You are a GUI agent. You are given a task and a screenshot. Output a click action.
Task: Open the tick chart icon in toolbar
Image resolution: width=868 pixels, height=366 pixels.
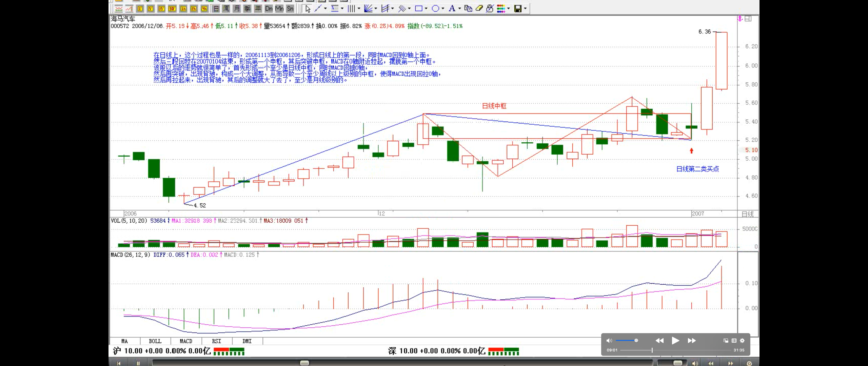coord(129,9)
